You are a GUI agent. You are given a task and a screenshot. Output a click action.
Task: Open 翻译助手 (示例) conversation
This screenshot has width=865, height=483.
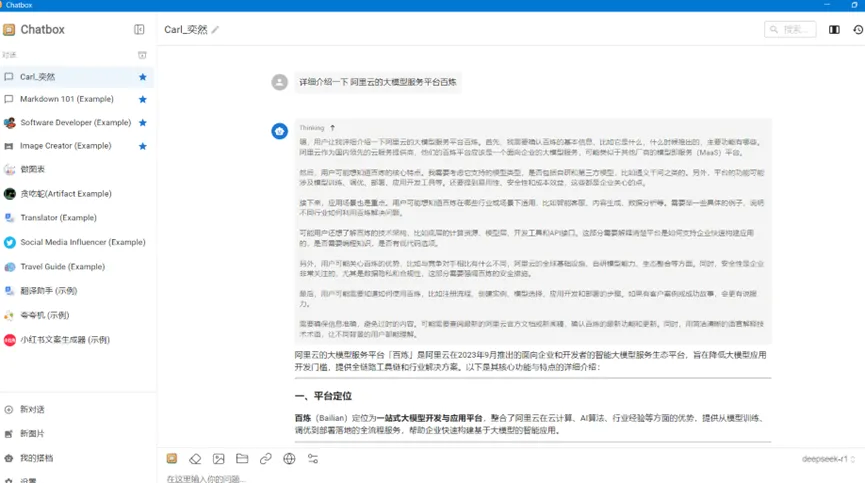(77, 291)
